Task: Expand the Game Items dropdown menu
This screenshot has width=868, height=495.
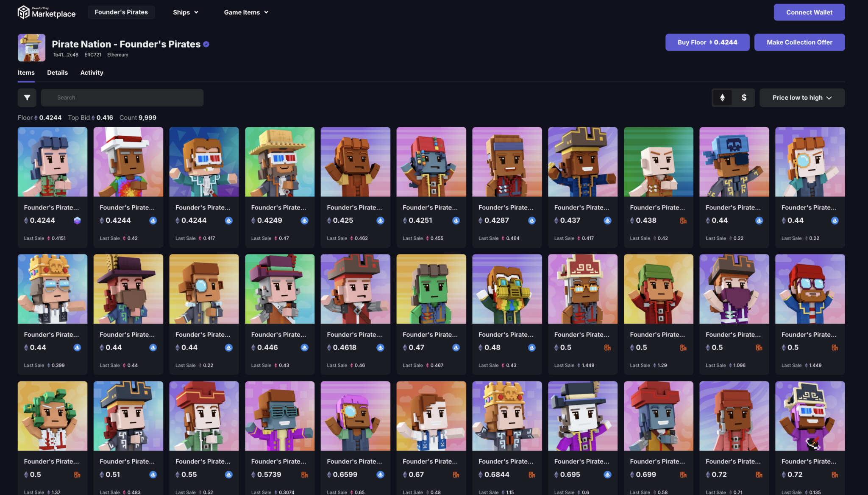Action: click(x=246, y=12)
